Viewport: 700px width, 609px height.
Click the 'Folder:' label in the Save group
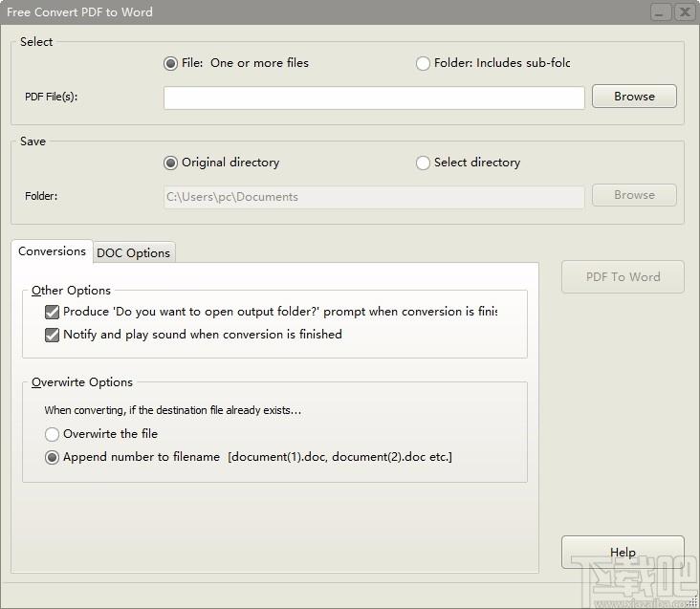click(41, 196)
